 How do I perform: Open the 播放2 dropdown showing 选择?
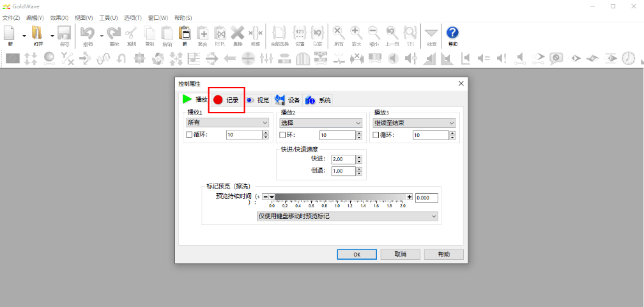tap(321, 123)
